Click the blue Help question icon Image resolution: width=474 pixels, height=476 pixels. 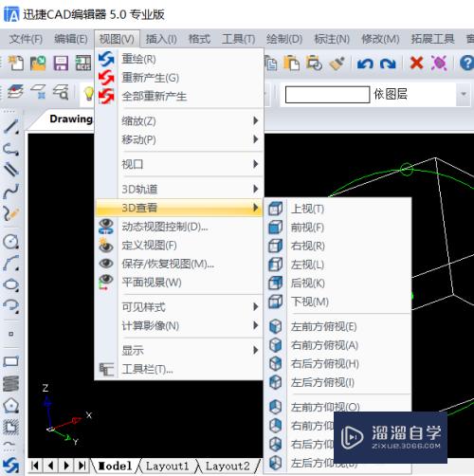(466, 63)
